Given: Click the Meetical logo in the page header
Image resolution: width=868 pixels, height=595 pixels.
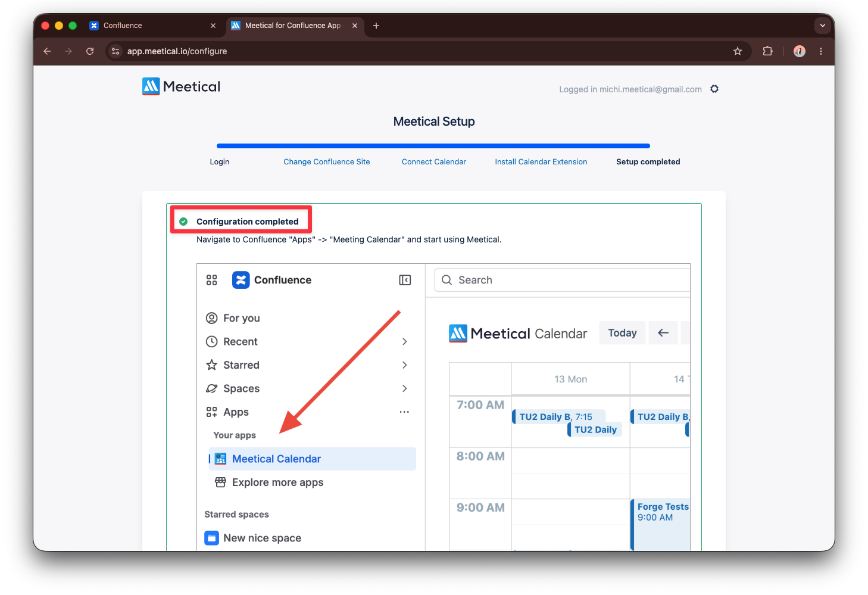Looking at the screenshot, I should pos(181,87).
